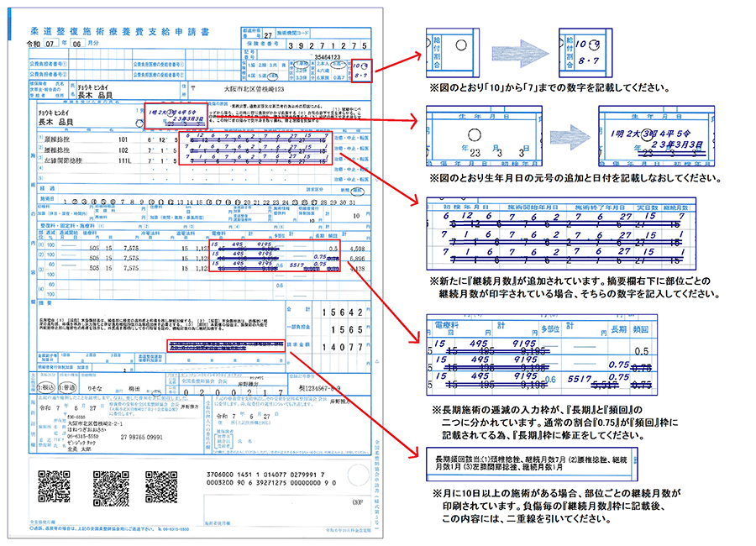
Task: Click the round seal circle beside the barcode numbers
Action: pos(358,478)
